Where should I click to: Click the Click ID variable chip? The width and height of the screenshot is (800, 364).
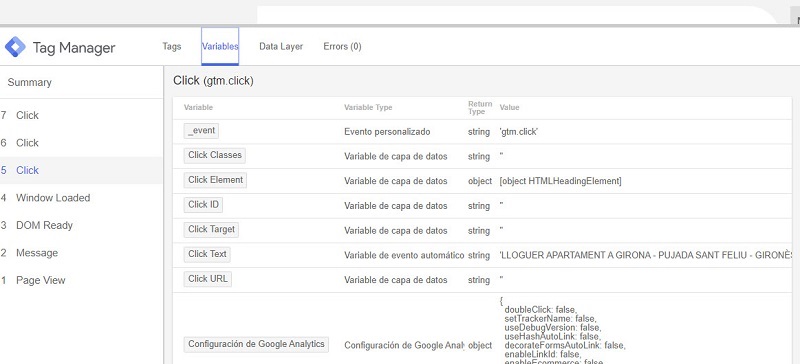pos(203,205)
